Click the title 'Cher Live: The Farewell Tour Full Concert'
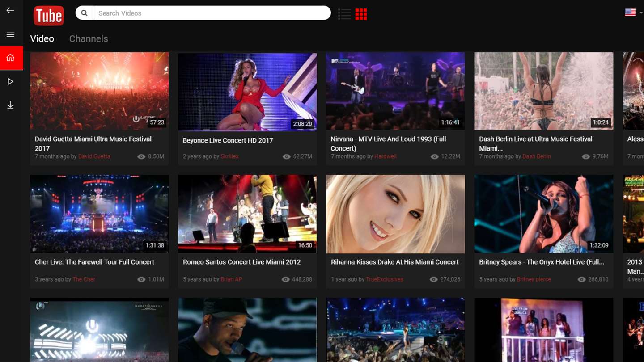Image resolution: width=644 pixels, height=362 pixels. [x=94, y=262]
